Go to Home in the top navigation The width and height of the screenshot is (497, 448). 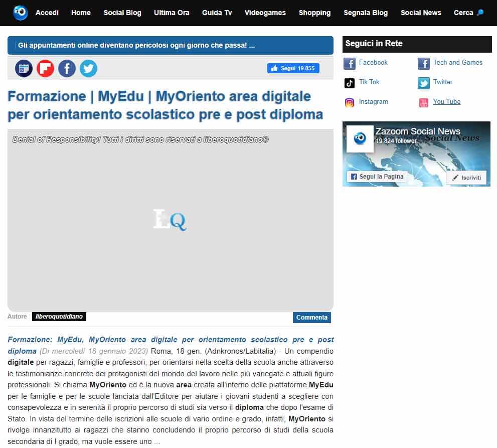(x=81, y=13)
